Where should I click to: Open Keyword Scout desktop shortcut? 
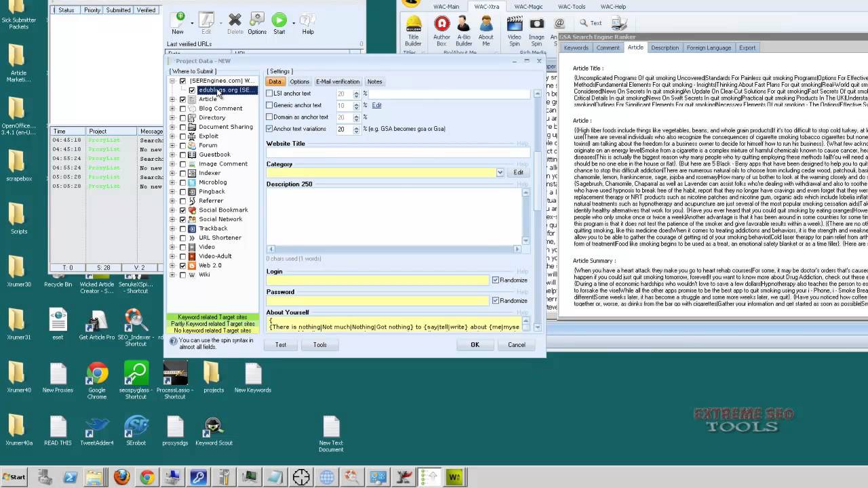[214, 431]
